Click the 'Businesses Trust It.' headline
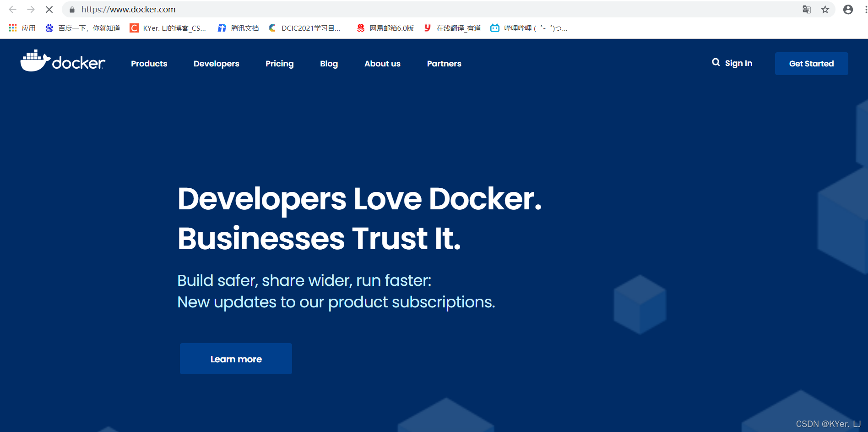 coord(319,239)
